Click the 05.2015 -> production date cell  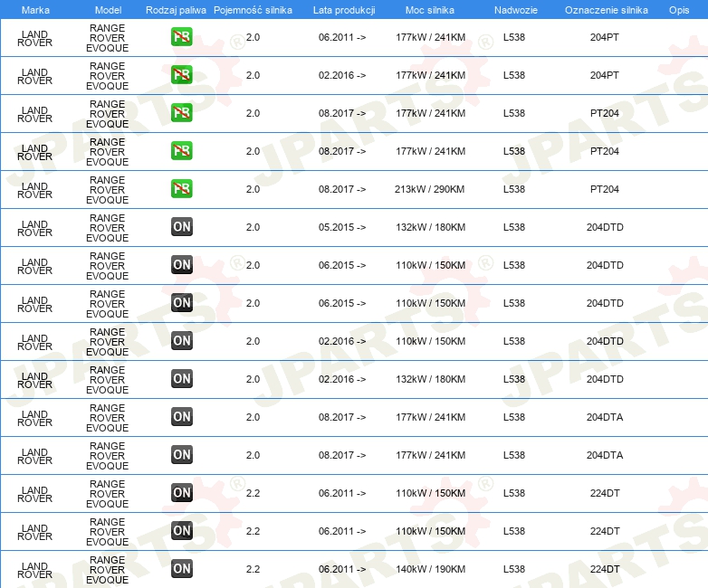click(x=342, y=227)
